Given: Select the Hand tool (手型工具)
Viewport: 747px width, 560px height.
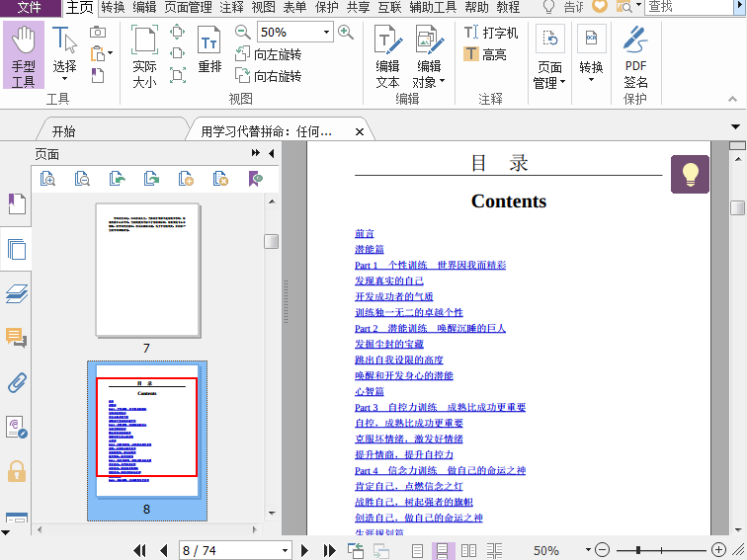Looking at the screenshot, I should (24, 55).
